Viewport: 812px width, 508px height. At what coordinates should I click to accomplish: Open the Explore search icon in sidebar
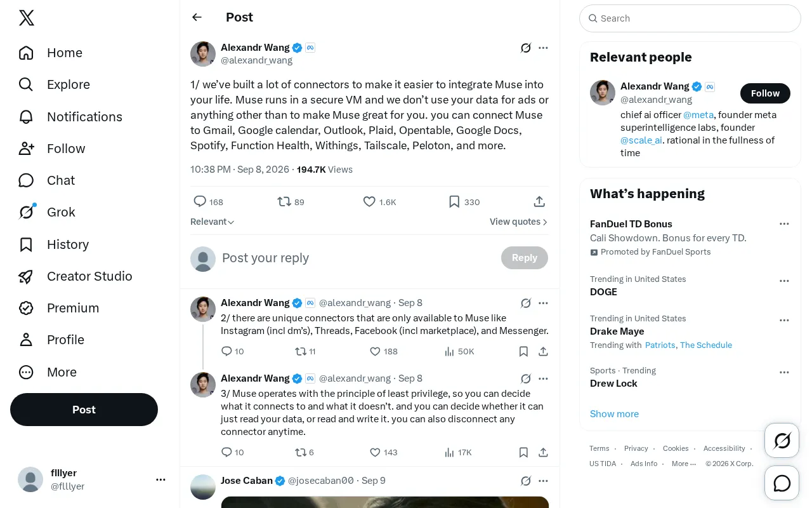pyautogui.click(x=26, y=84)
